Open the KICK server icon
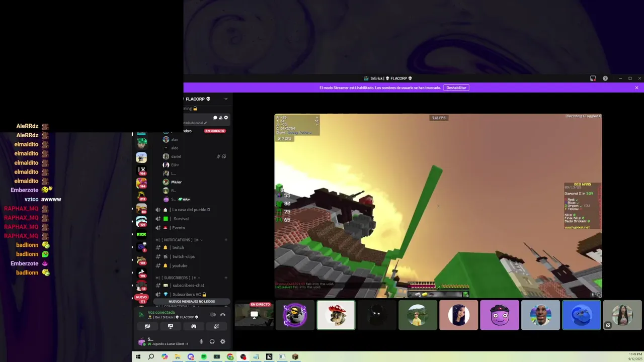Screen dimensions: 644x362 [141, 234]
